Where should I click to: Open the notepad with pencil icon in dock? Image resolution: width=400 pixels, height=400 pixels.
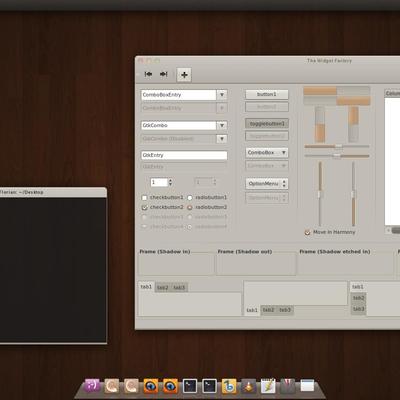click(268, 386)
